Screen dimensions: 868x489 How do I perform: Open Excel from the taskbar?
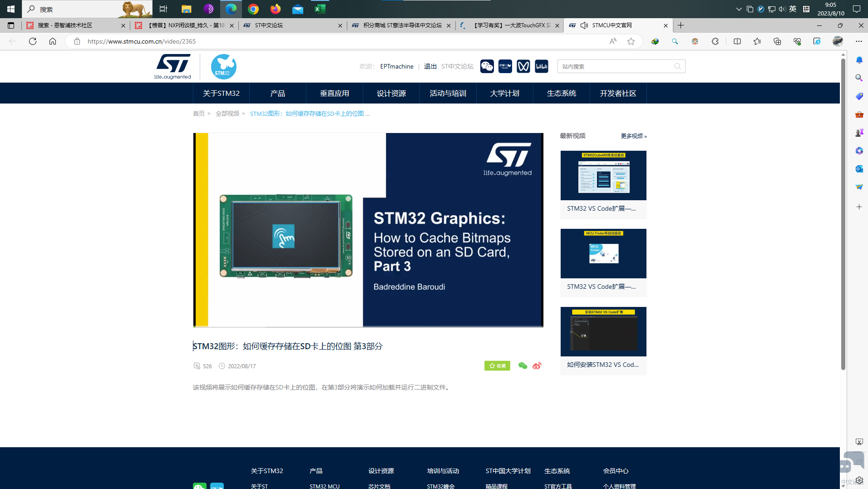coord(320,9)
